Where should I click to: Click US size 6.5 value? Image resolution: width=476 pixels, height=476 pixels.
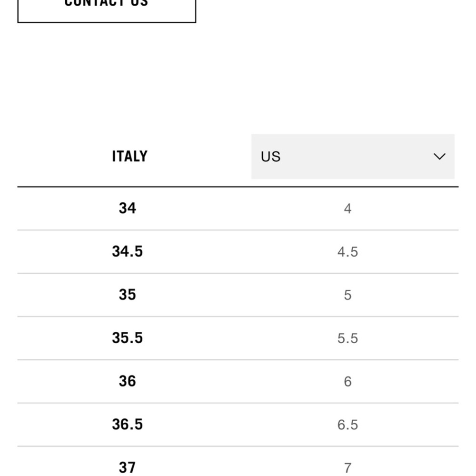pos(347,425)
